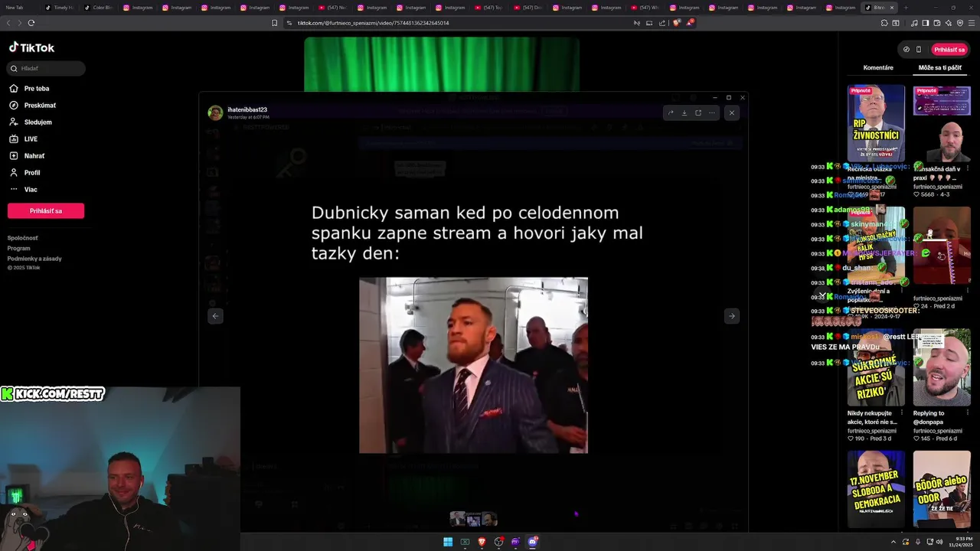980x551 pixels.
Task: Switch to the Komentáre tab
Action: [878, 68]
